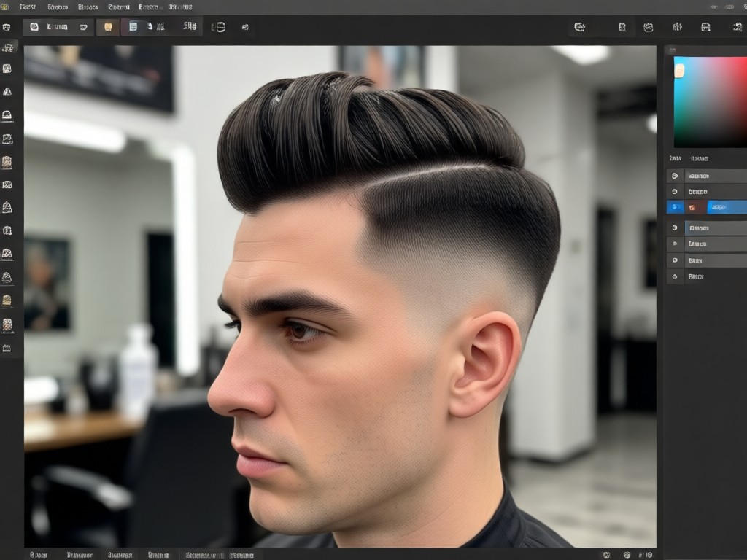747x560 pixels.
Task: Toggle visibility of the blue highlighted layer
Action: (x=675, y=207)
